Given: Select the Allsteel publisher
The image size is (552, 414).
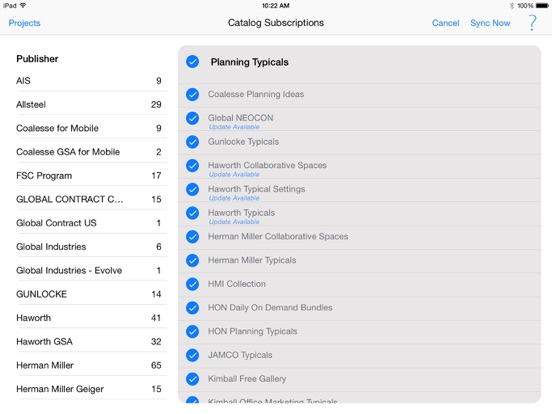Looking at the screenshot, I should tap(92, 104).
